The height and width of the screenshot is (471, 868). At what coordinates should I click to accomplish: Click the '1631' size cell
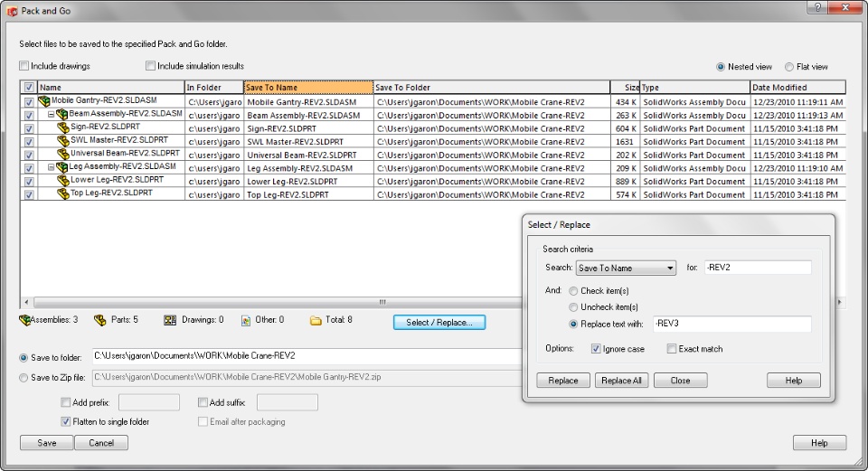click(x=625, y=142)
